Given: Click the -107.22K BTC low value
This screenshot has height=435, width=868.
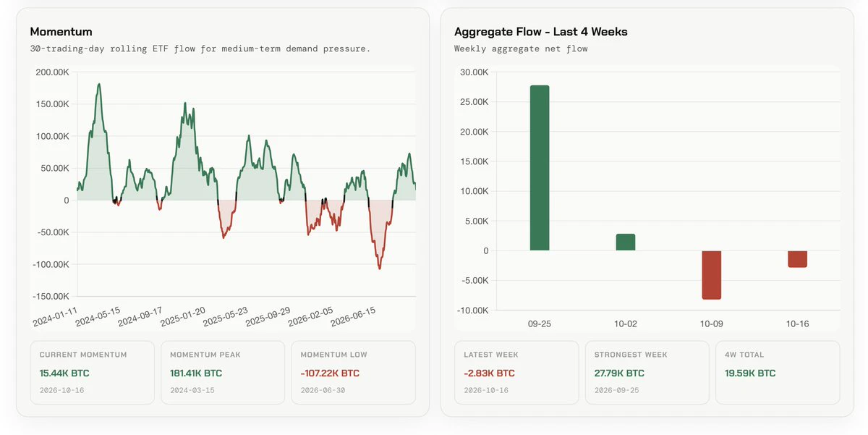Looking at the screenshot, I should point(330,373).
